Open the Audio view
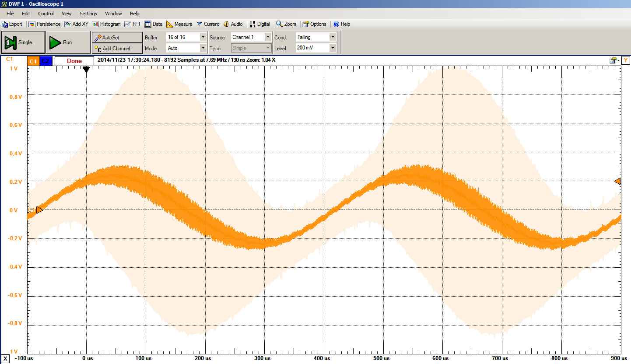The image size is (631, 364). pos(233,24)
